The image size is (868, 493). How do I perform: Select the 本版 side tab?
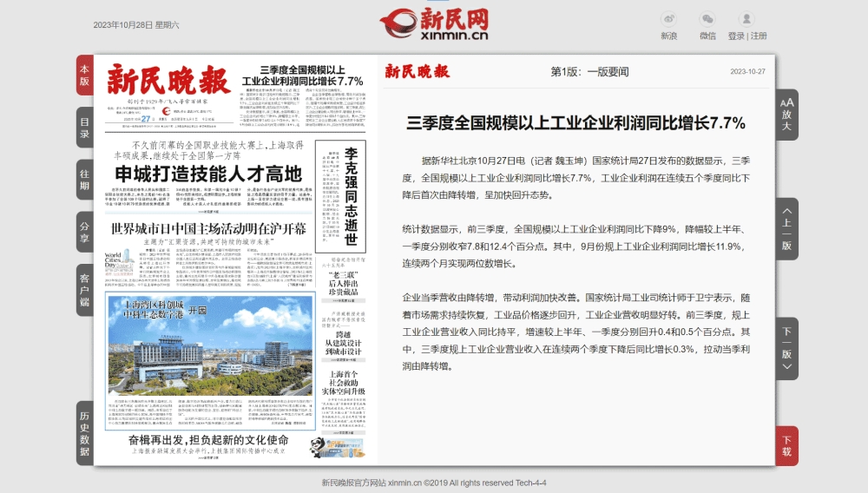(85, 76)
